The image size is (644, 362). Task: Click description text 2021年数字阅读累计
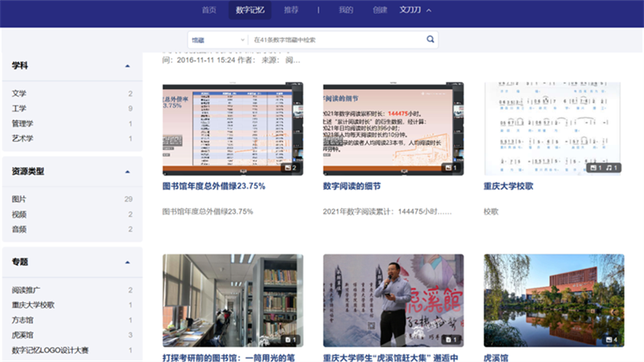coord(387,212)
